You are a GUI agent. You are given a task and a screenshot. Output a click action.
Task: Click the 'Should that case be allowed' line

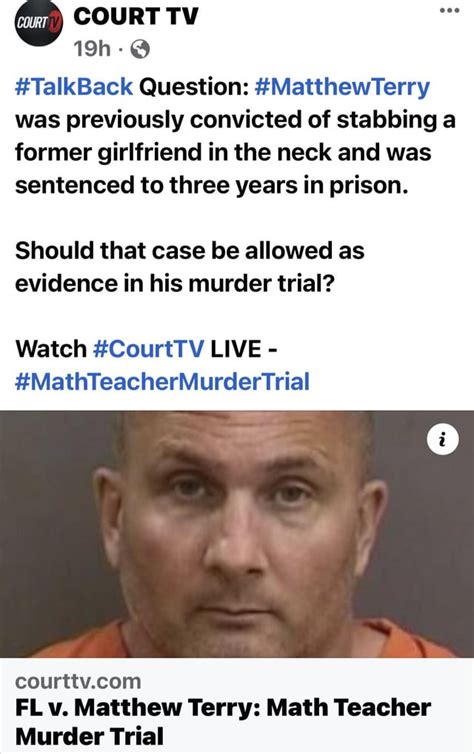(189, 251)
